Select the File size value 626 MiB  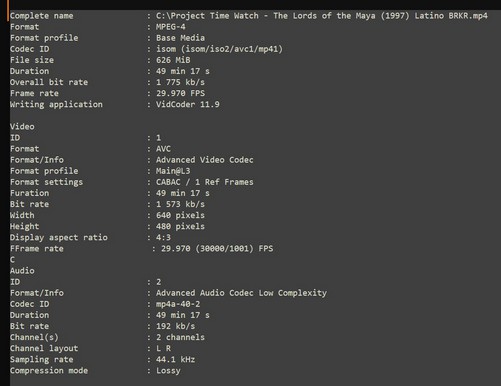pos(173,60)
